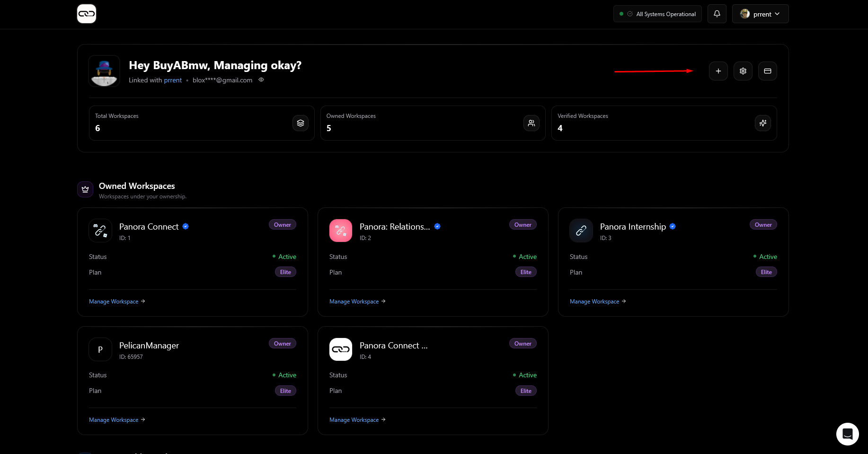The width and height of the screenshot is (868, 454).
Task: Toggle email visibility with the eye icon
Action: coord(261,80)
